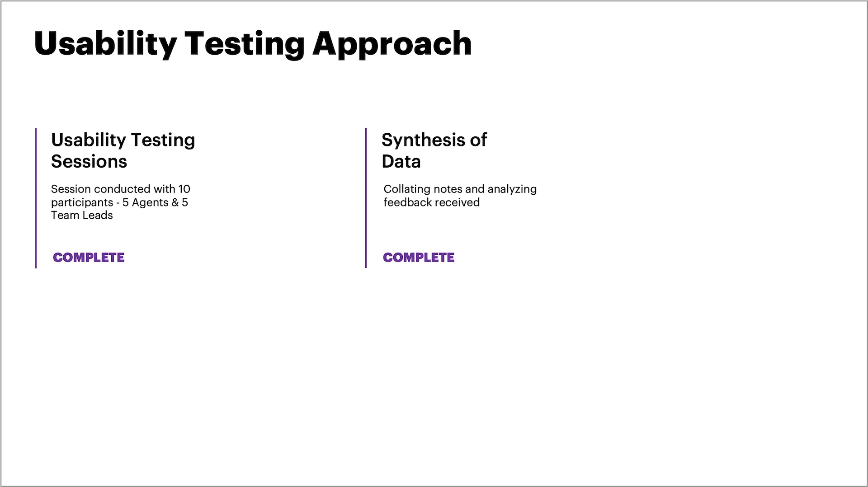Click the word Usability in the slide title
Screen dimensions: 868x487
[105, 44]
